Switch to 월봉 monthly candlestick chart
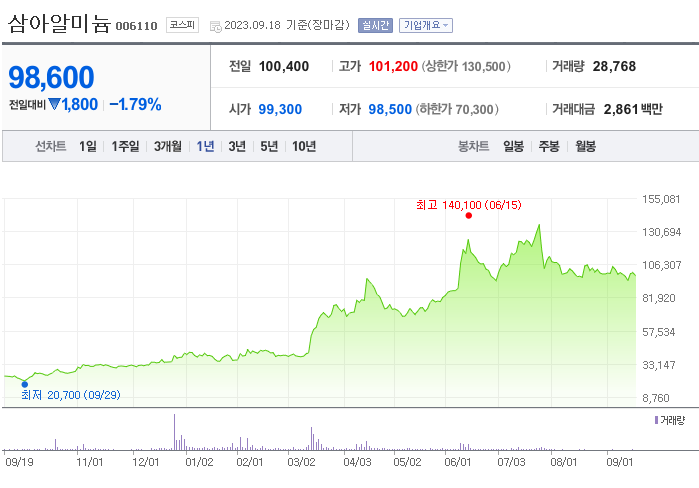This screenshot has width=699, height=488. coord(585,146)
